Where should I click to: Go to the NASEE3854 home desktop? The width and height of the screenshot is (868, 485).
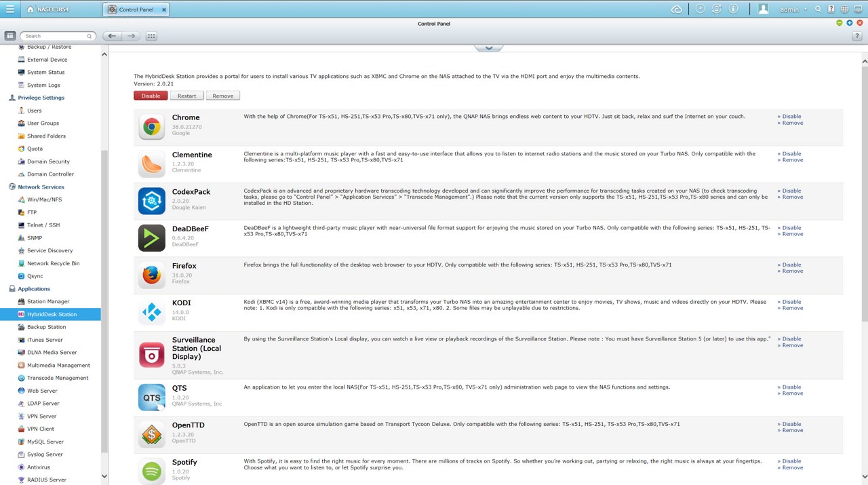coord(47,9)
